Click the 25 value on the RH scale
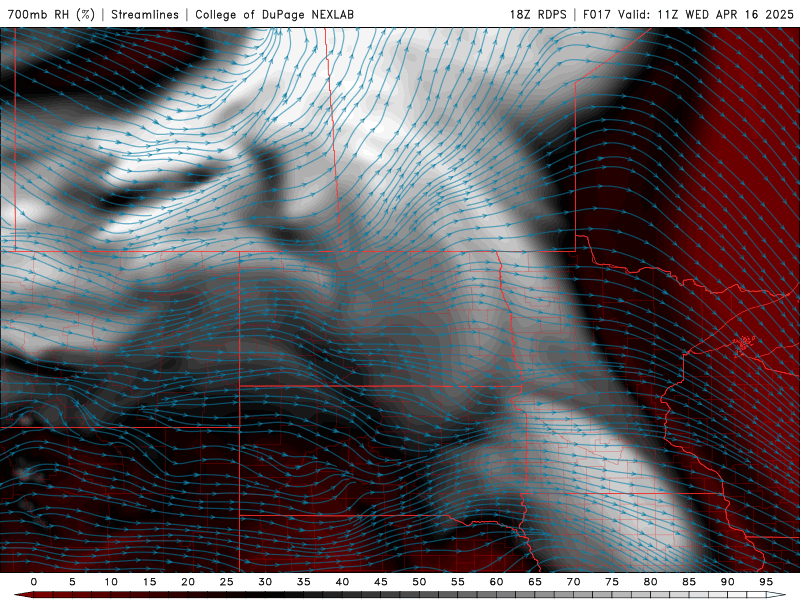The image size is (800, 600). coord(227,582)
